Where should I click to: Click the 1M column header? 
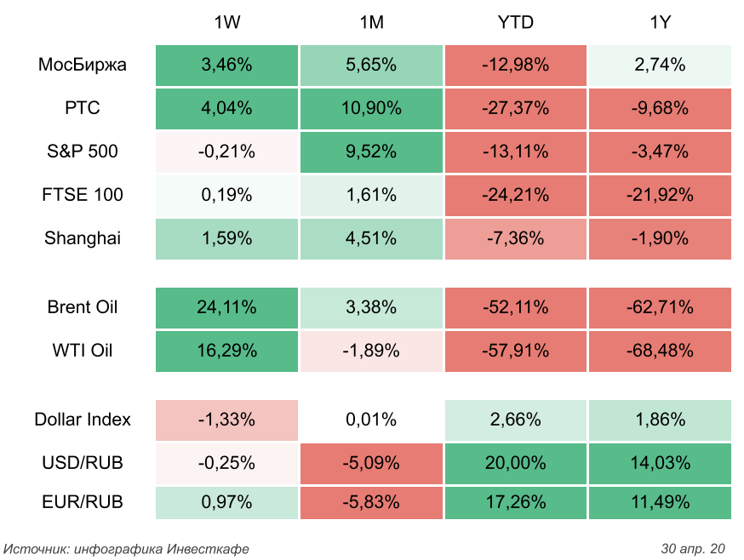pyautogui.click(x=371, y=23)
